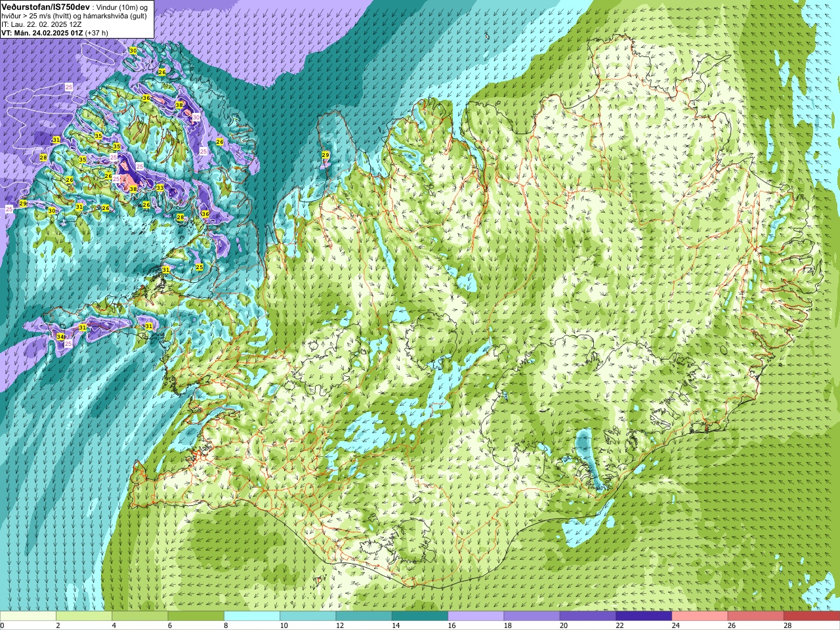Click the '24' tick label on the legend
Screen dimensions: 840x630
[675, 625]
